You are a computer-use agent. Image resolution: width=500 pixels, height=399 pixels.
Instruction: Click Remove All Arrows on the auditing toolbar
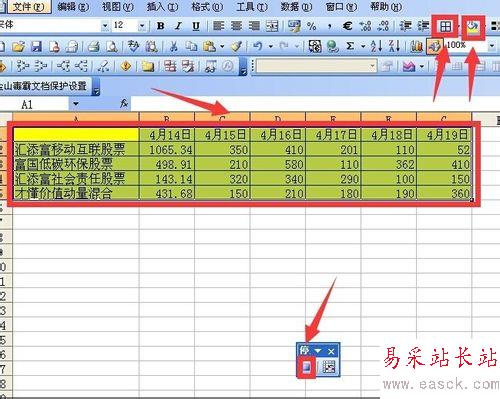103,66
